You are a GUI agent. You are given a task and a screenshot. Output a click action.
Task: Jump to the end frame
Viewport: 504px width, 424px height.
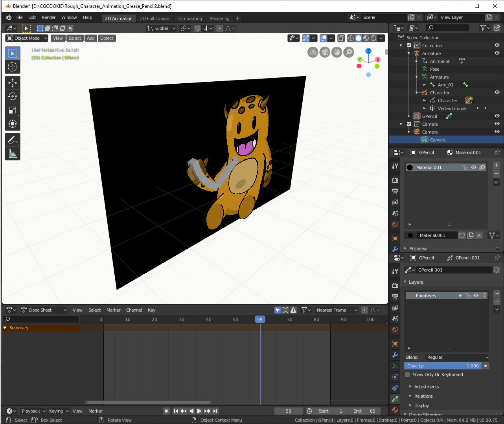215,411
